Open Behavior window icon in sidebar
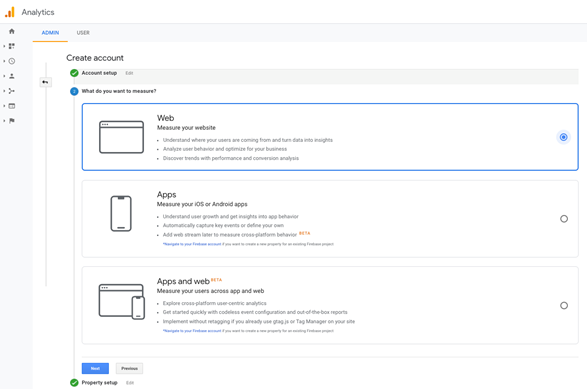 (12, 106)
